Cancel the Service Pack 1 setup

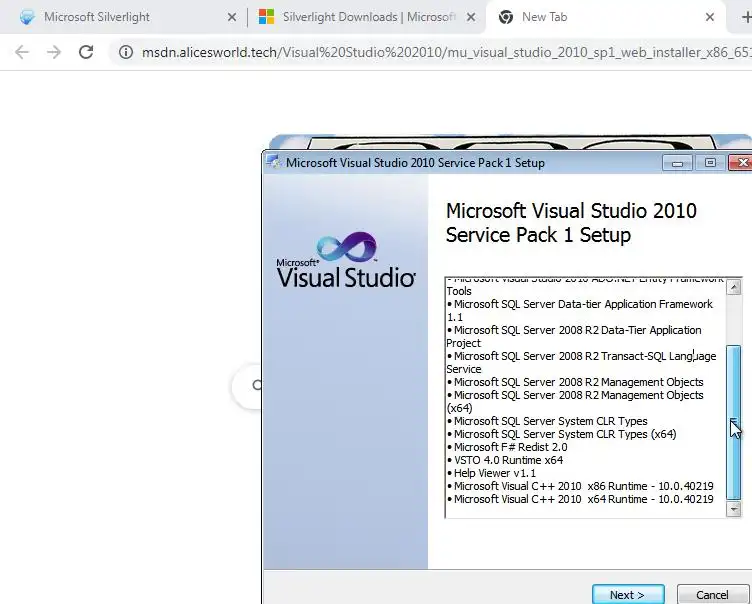click(712, 595)
